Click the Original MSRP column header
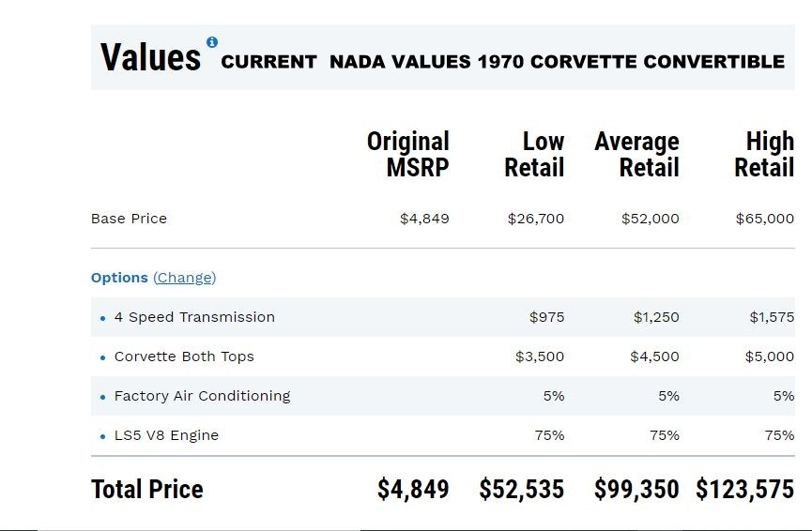The image size is (812, 531). (408, 155)
